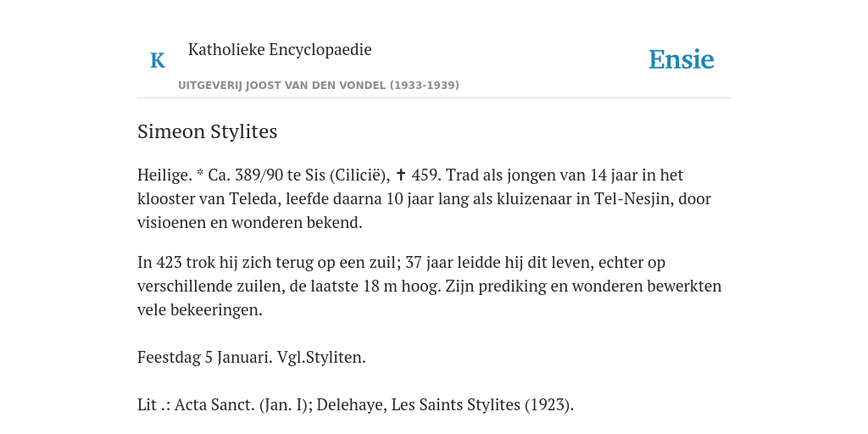Click Uitgeverij Joost van den Vondel subtitle
This screenshot has height=434, width=868.
pos(319,86)
